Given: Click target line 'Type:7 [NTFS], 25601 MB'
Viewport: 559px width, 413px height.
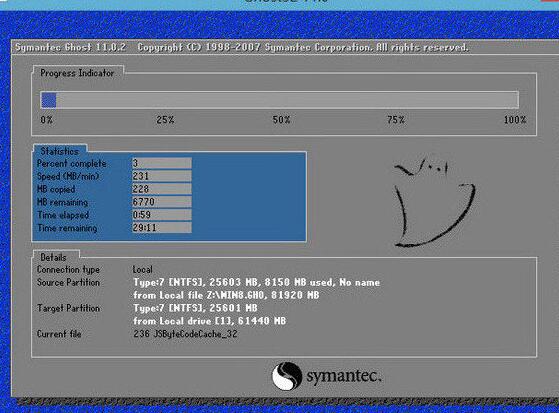Looking at the screenshot, I should pyautogui.click(x=195, y=308).
